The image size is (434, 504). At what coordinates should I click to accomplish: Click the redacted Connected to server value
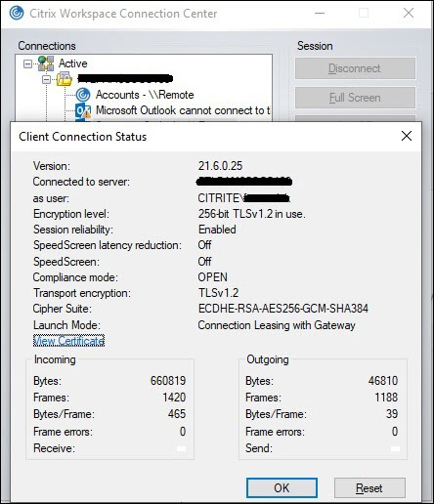[x=244, y=182]
